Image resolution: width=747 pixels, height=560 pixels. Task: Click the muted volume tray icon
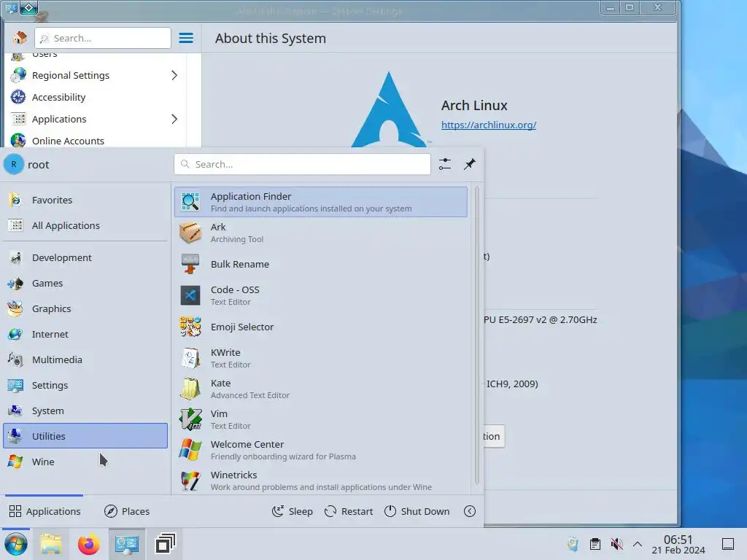pyautogui.click(x=617, y=544)
